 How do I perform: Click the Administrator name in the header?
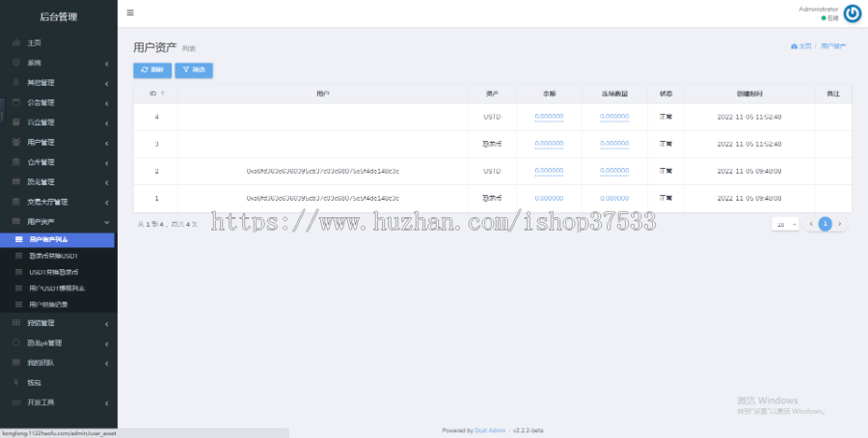click(x=818, y=10)
